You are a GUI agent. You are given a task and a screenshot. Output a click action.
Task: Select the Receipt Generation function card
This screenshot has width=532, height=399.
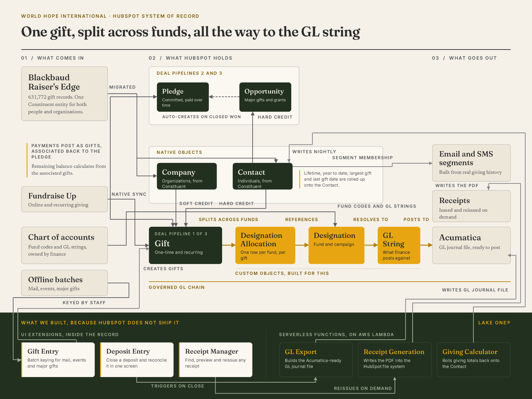[395, 360]
